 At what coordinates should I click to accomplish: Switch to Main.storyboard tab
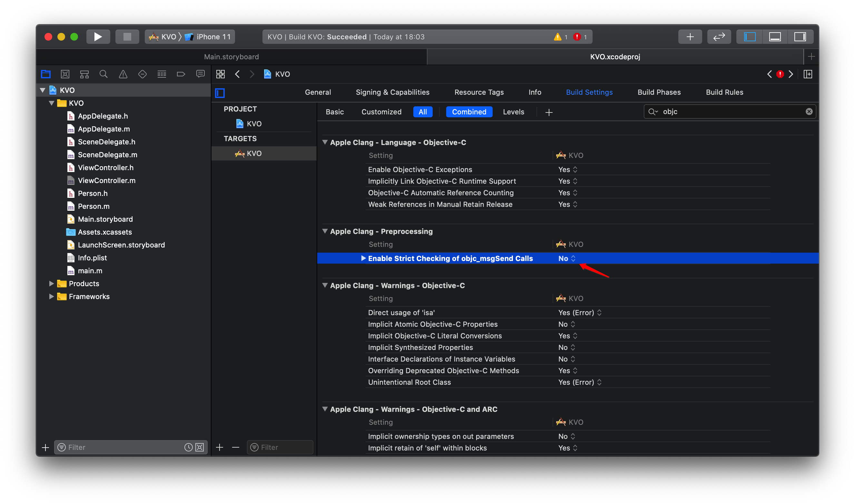231,57
